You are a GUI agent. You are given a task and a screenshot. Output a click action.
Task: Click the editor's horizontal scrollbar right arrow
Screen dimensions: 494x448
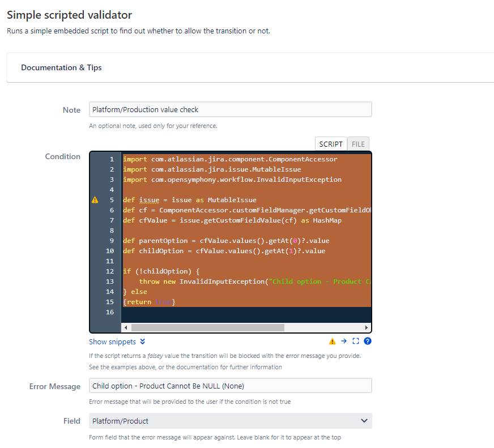click(366, 328)
